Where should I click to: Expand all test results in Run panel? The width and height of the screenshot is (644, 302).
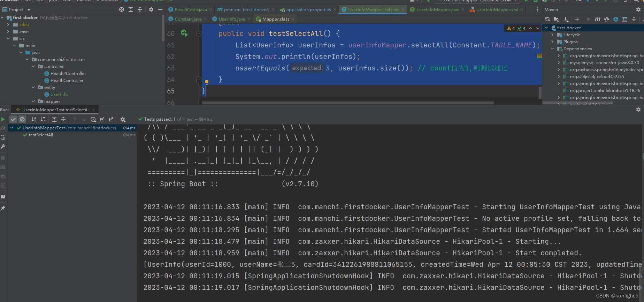pos(54,119)
